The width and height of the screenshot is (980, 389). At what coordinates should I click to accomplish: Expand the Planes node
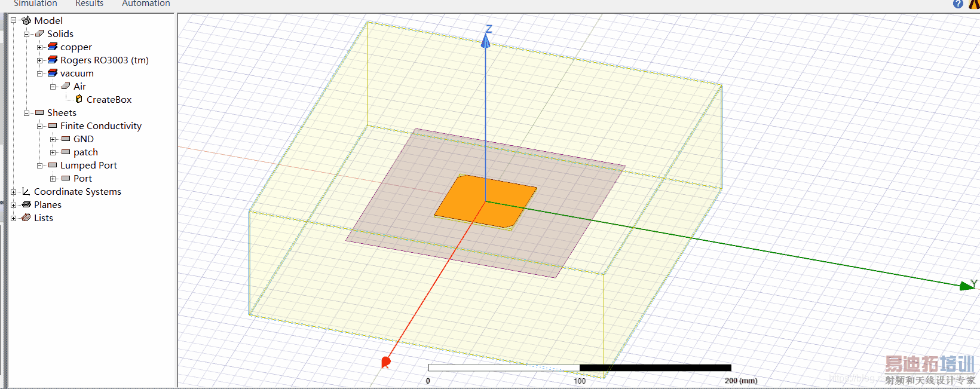point(14,205)
